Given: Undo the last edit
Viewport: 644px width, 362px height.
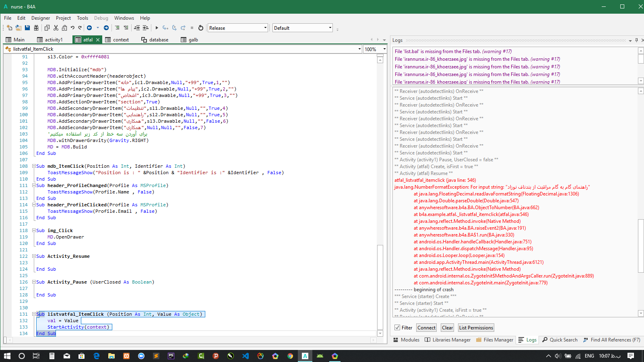Looking at the screenshot, I should [x=72, y=27].
